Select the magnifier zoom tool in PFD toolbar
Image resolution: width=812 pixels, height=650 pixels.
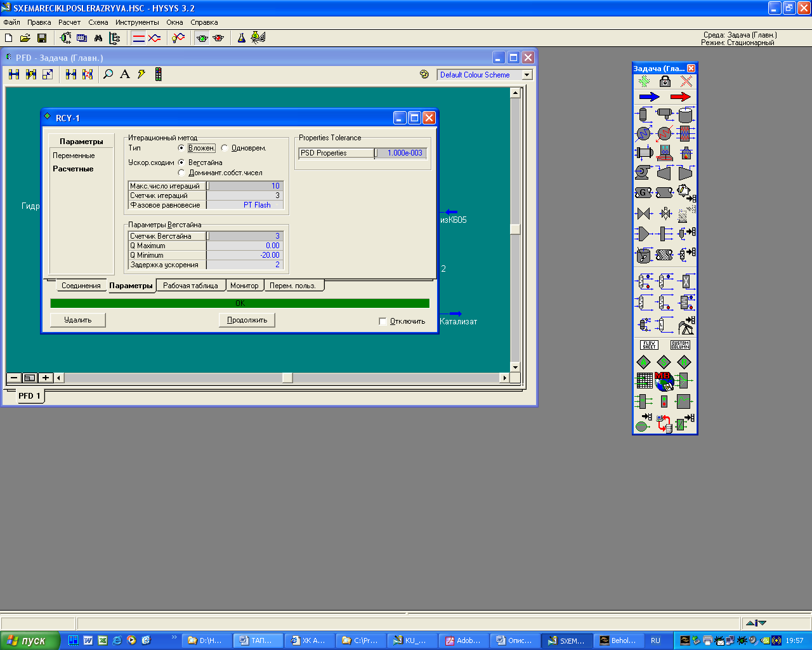tap(108, 74)
